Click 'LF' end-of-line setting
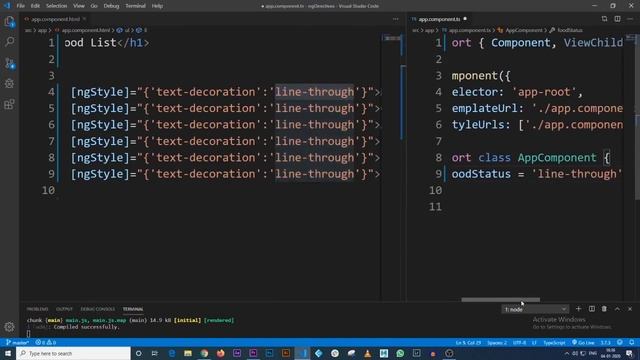640x360 pixels. point(534,342)
